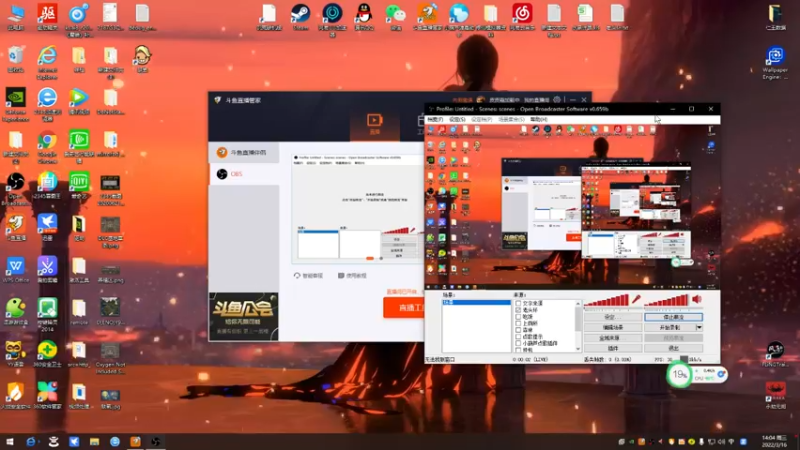This screenshot has height=450, width=800.
Task: Open the Recycle Bin desktop icon
Action: coord(15,56)
